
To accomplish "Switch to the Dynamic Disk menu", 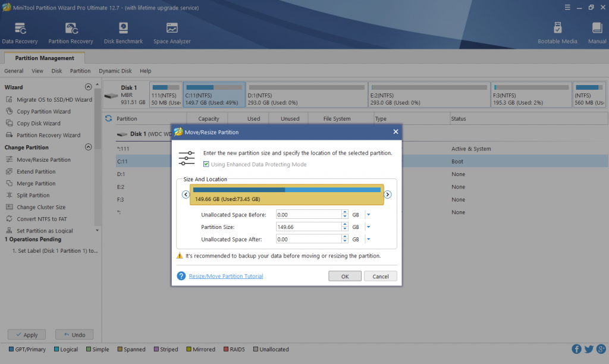I will 115,70.
